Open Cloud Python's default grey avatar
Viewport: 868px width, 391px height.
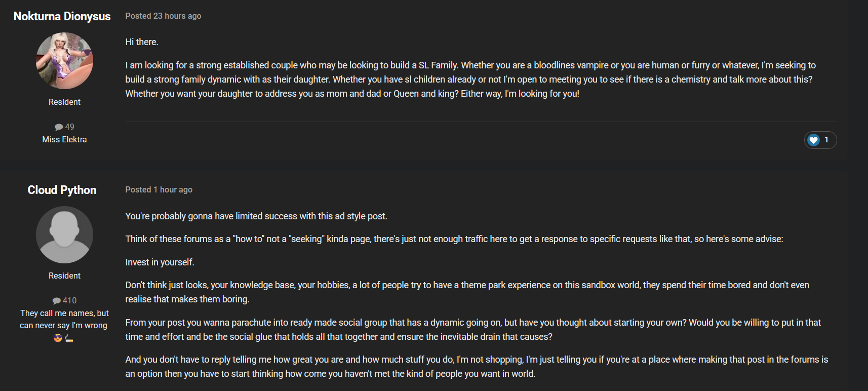pos(64,234)
